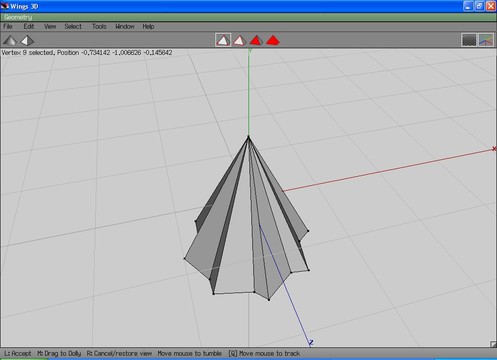The image size is (497, 360).
Task: Toggle smooth shaded pyramid preview icon
Action: click(10, 41)
